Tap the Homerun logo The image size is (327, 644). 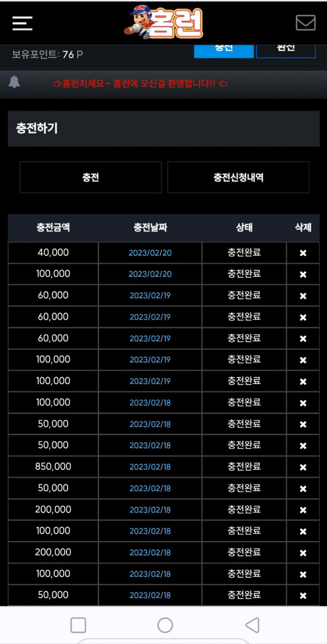pyautogui.click(x=164, y=22)
